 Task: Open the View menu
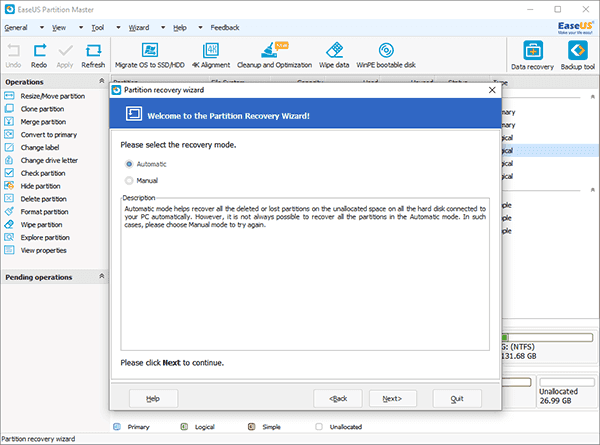tap(59, 28)
